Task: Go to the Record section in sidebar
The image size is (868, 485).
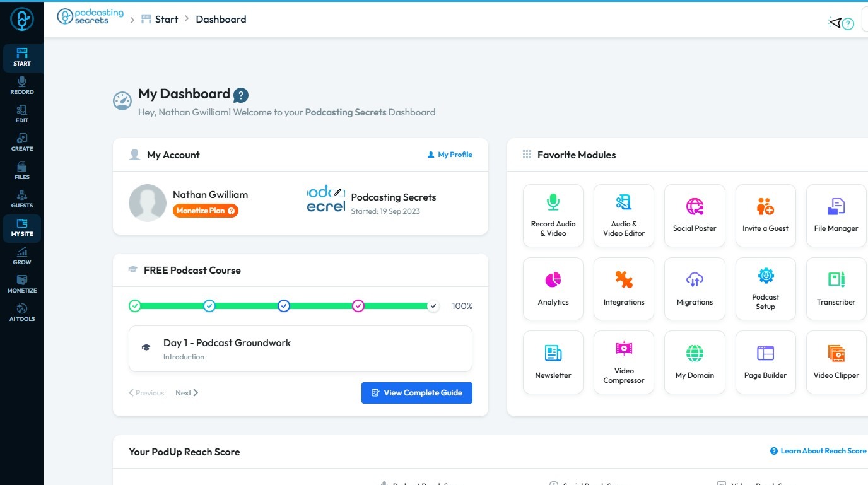Action: 22,86
